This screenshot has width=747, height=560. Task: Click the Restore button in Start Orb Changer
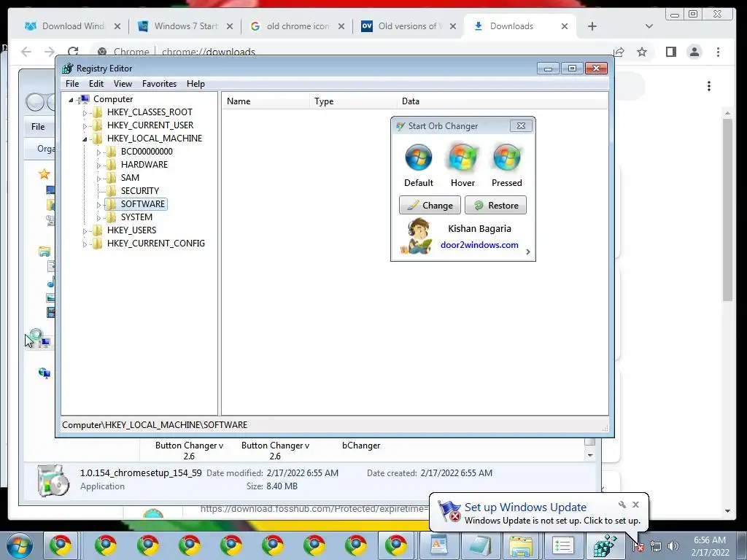pos(495,205)
